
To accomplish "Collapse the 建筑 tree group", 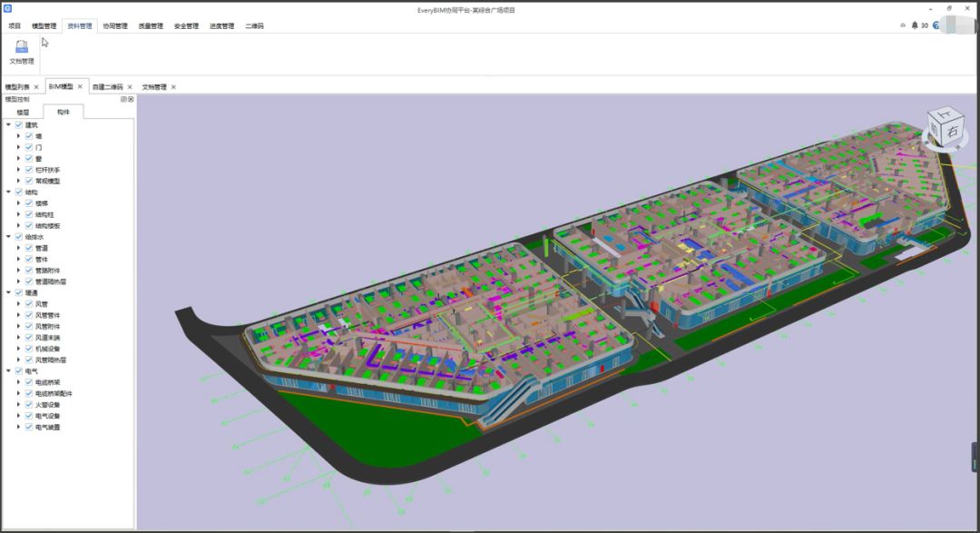I will [9, 125].
